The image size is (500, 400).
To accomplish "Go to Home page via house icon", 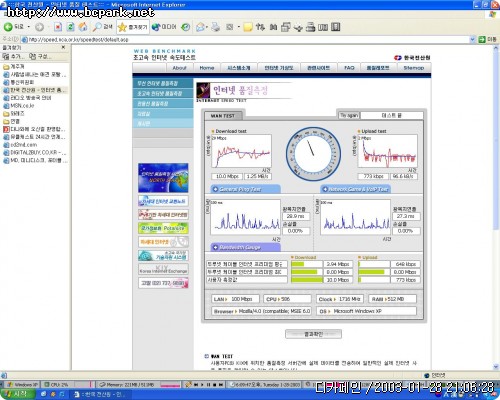I will click(83, 27).
